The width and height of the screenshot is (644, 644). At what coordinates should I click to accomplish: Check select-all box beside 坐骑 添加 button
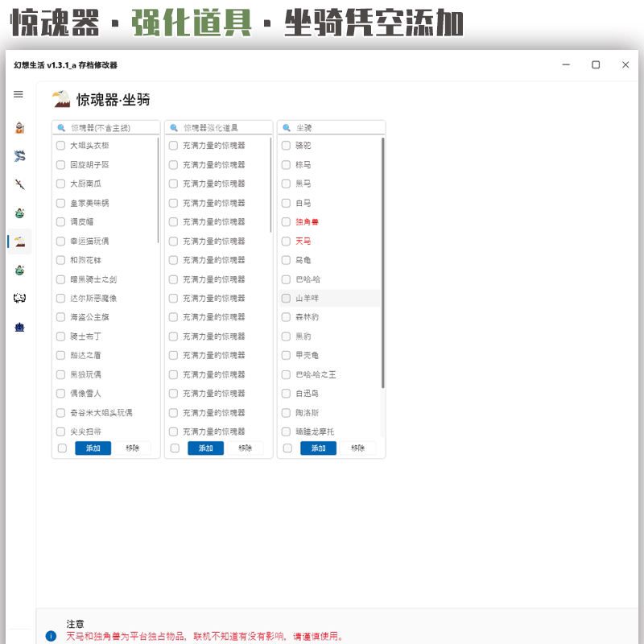(287, 448)
